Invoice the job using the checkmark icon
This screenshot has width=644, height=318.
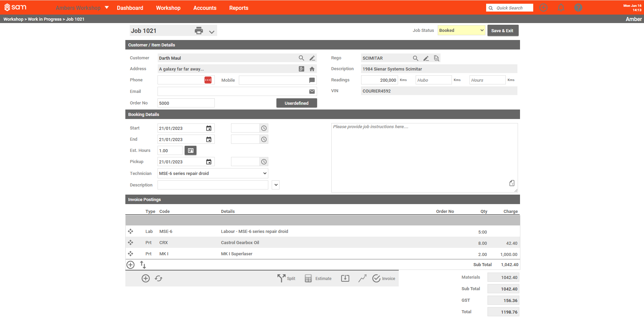pos(383,278)
